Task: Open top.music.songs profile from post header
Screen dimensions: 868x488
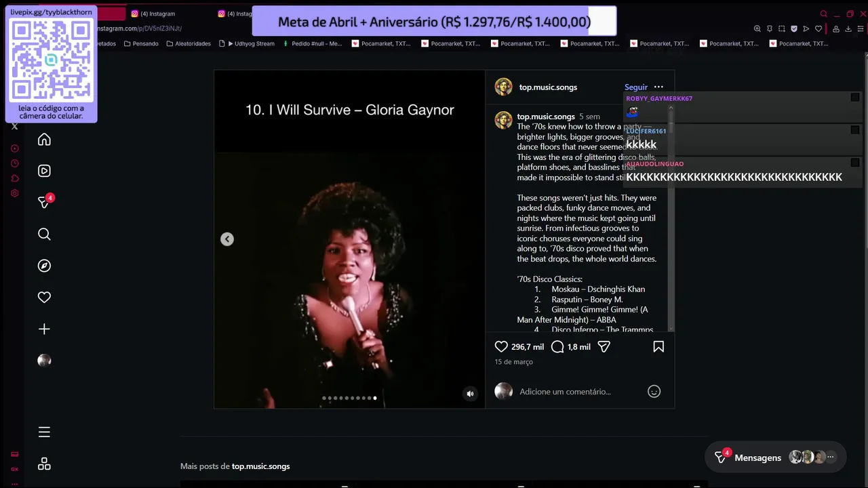Action: [548, 87]
